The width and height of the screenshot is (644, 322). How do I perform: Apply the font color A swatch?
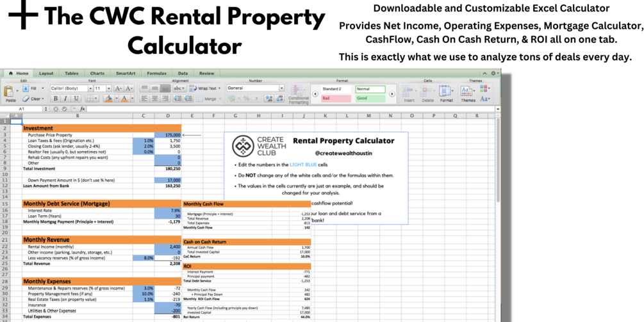[x=124, y=99]
